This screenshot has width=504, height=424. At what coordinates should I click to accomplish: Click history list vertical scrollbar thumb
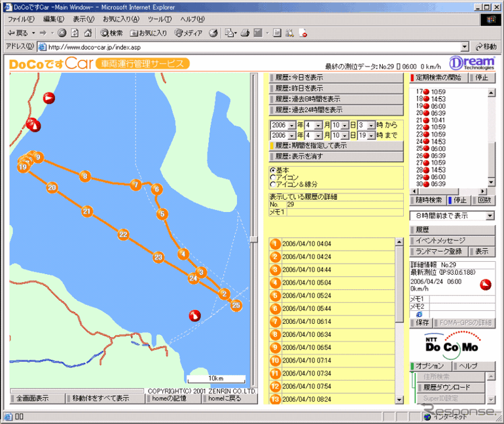coord(399,284)
